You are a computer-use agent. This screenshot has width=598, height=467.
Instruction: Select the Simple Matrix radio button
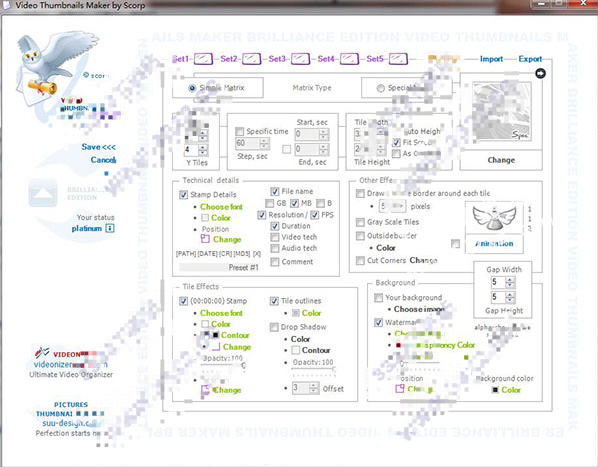click(x=192, y=88)
